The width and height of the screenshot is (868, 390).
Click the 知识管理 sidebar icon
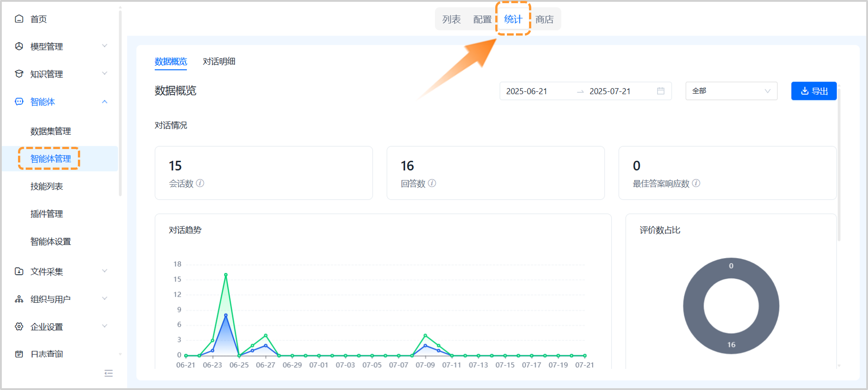pyautogui.click(x=19, y=74)
